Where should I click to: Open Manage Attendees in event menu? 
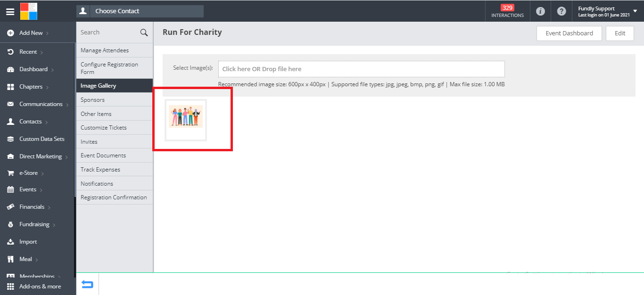point(115,50)
